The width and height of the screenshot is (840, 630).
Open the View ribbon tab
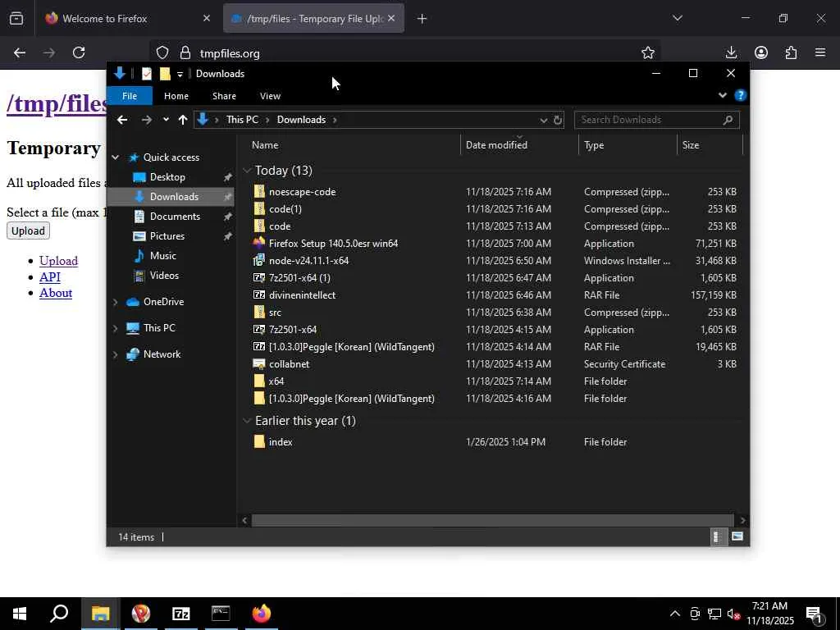pyautogui.click(x=270, y=96)
